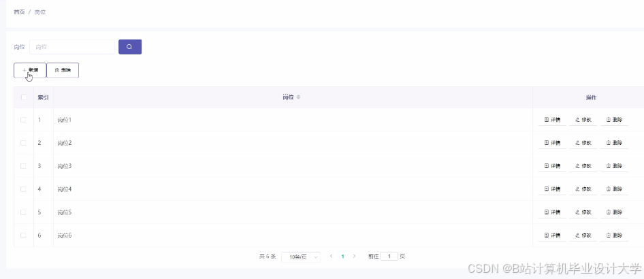644x279 pixels.
Task: Click the 索引 column header
Action: pos(43,97)
